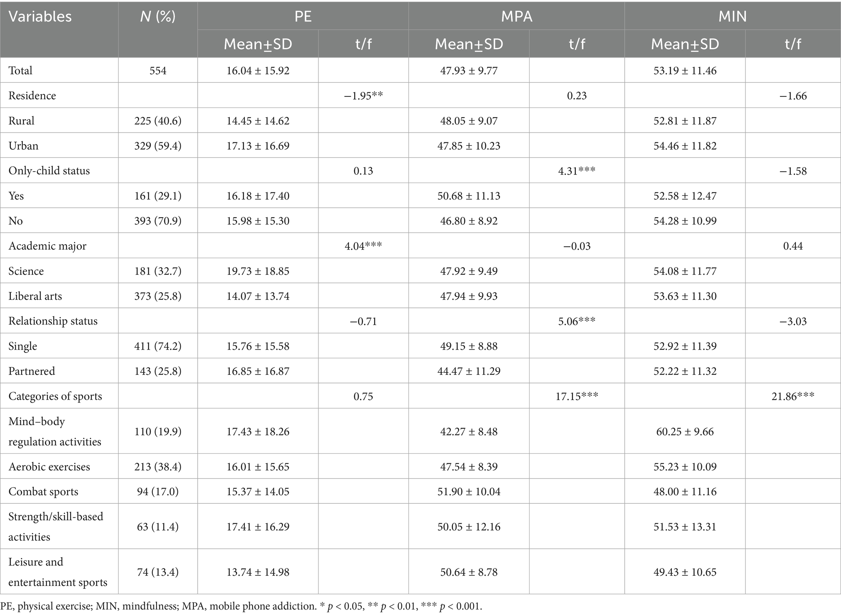The width and height of the screenshot is (841, 616).
Task: Select the Categories of sports row label
Action: [x=55, y=396]
